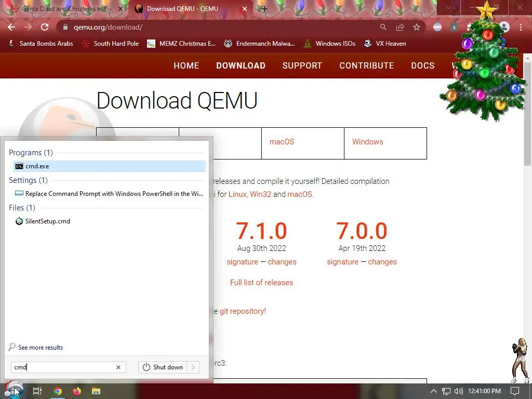532x399 pixels.
Task: Open a new browser tab
Action: [x=264, y=9]
